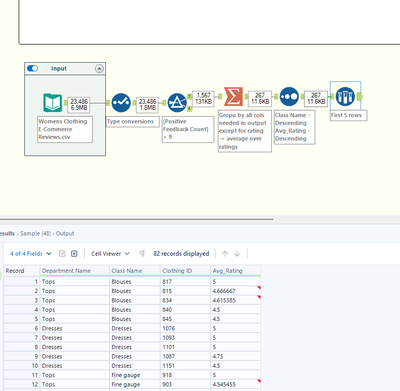This screenshot has height=391, width=400.
Task: Select the Sort tool icon
Action: tap(289, 96)
